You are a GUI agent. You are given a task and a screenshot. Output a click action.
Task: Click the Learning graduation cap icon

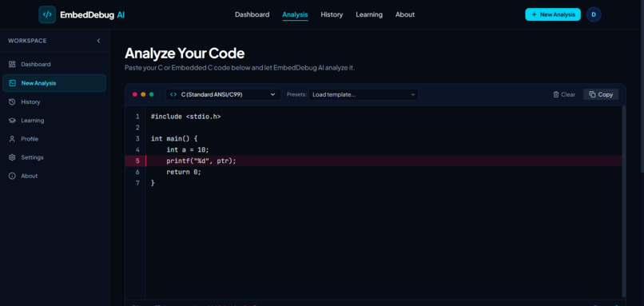(x=12, y=121)
